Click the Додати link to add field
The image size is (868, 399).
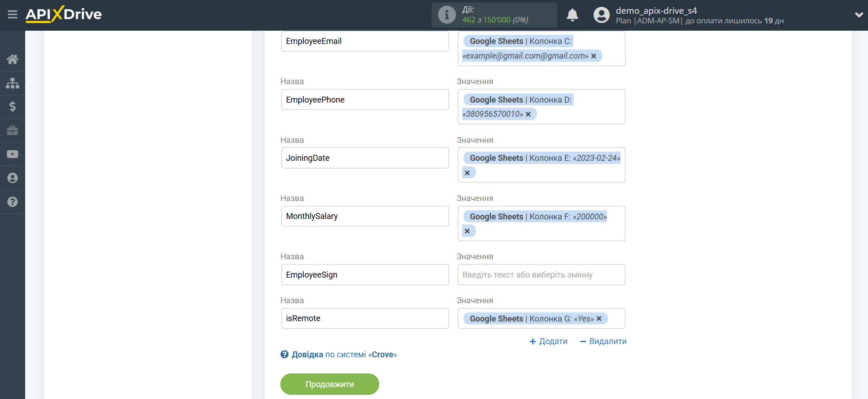point(549,341)
